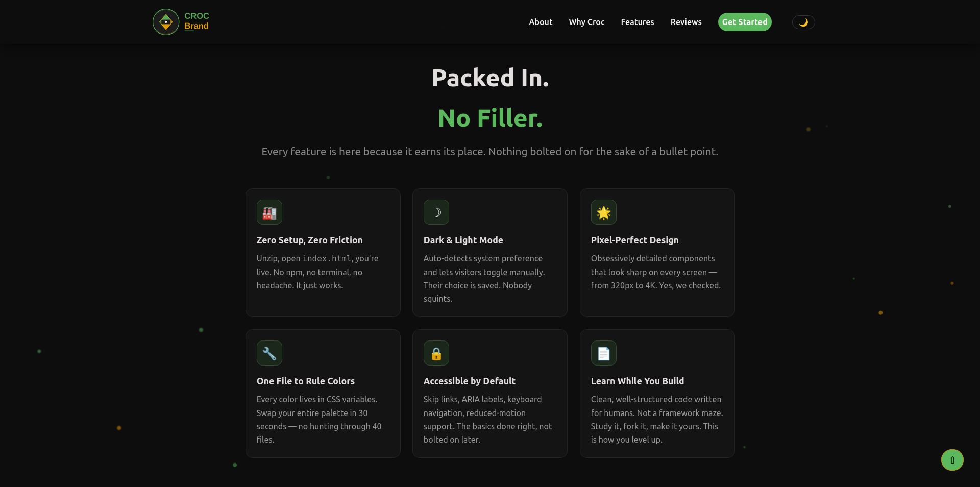Viewport: 980px width, 487px height.
Task: Open the About navigation link
Action: coord(541,22)
